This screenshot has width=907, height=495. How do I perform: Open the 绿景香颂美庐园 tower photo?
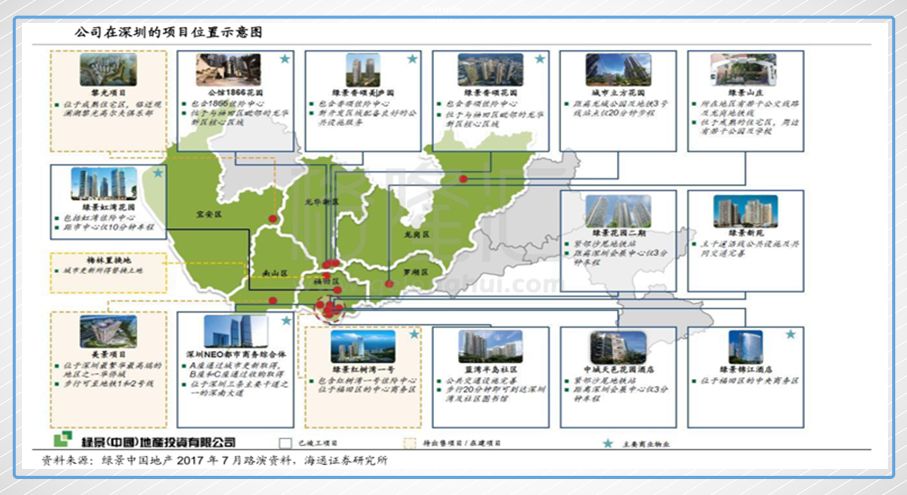(x=363, y=70)
